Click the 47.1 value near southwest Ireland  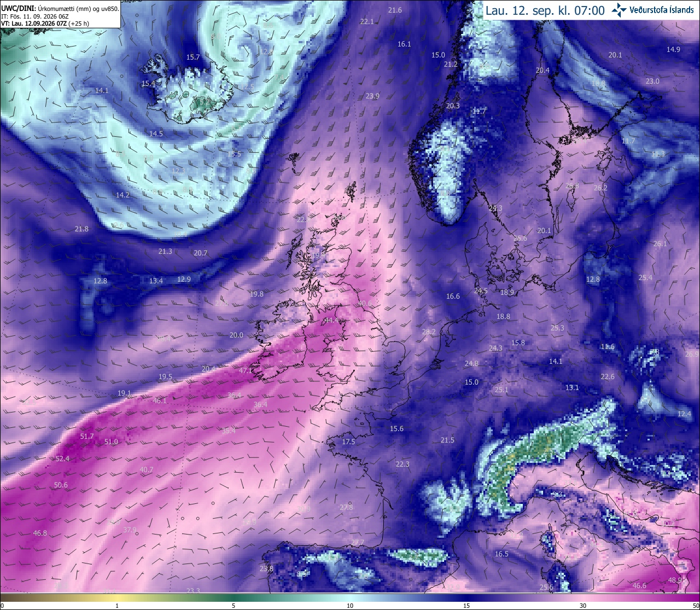tap(246, 370)
